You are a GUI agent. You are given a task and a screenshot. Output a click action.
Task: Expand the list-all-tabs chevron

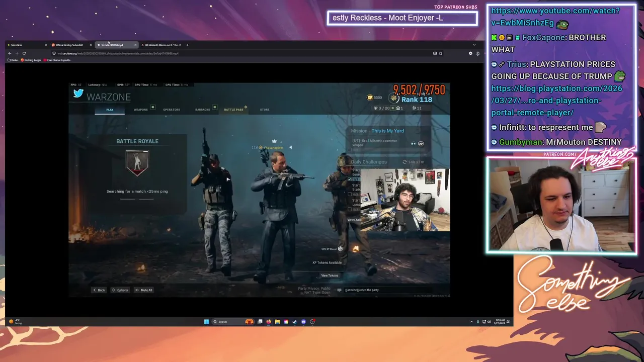pyautogui.click(x=473, y=45)
